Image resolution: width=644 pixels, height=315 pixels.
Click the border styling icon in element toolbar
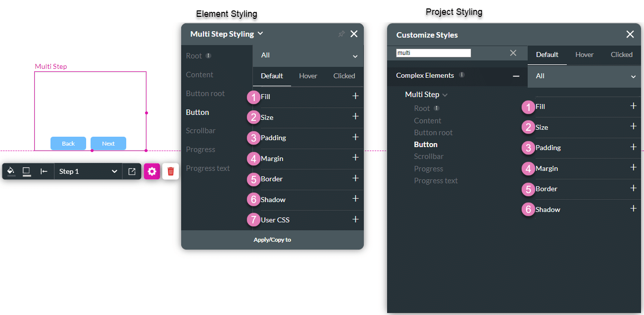tap(26, 171)
